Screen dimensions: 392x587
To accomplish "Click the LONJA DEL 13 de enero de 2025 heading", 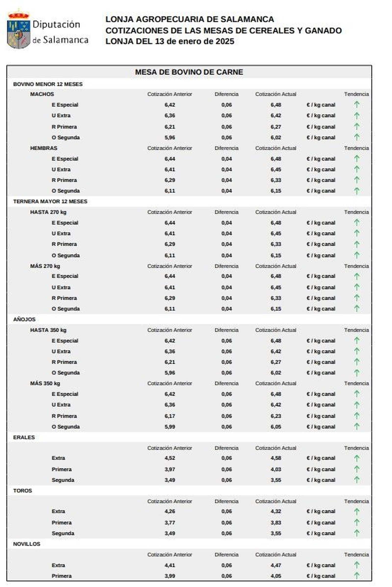I will click(x=170, y=41).
